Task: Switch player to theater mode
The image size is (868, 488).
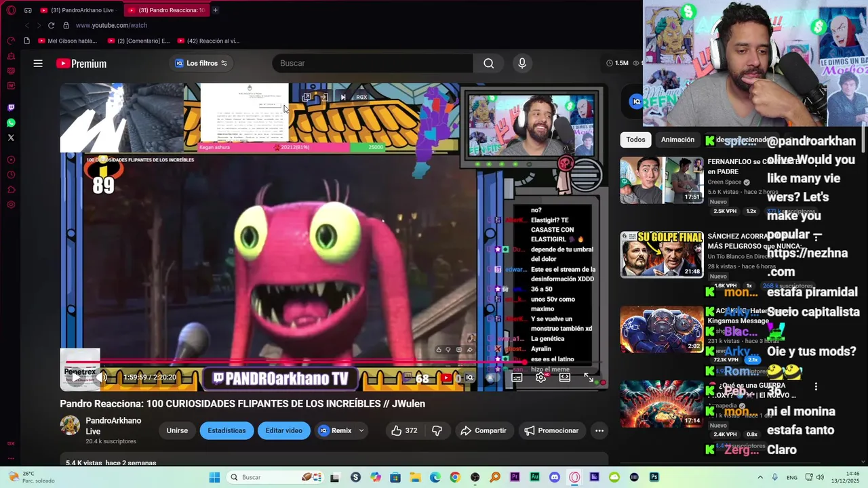Action: pos(565,378)
